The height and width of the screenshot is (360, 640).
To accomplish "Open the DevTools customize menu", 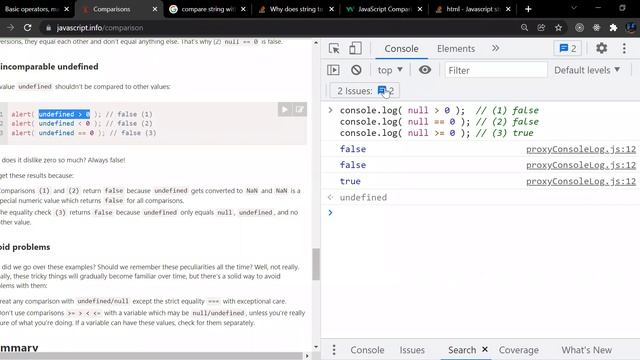I will 624,48.
